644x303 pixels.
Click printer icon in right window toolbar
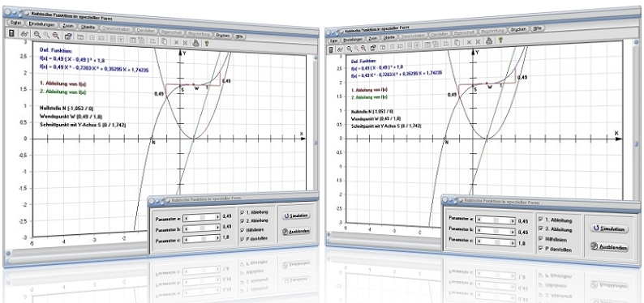489,41
